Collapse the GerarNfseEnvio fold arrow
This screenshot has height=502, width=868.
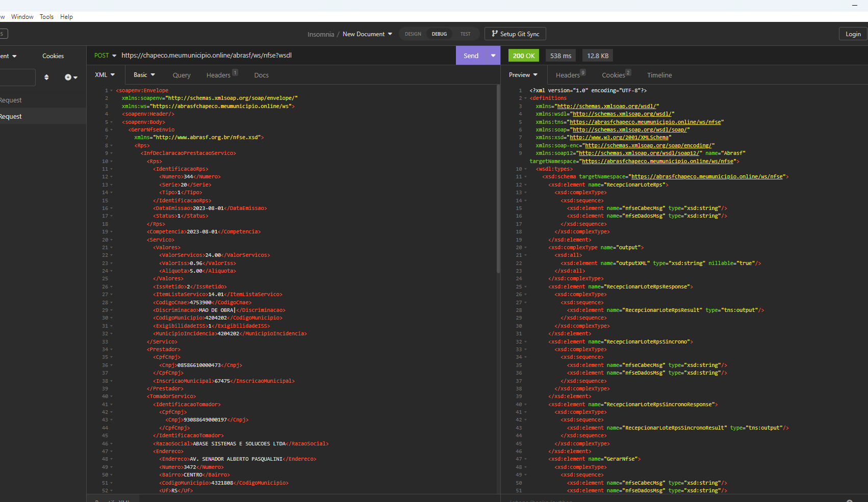[111, 130]
